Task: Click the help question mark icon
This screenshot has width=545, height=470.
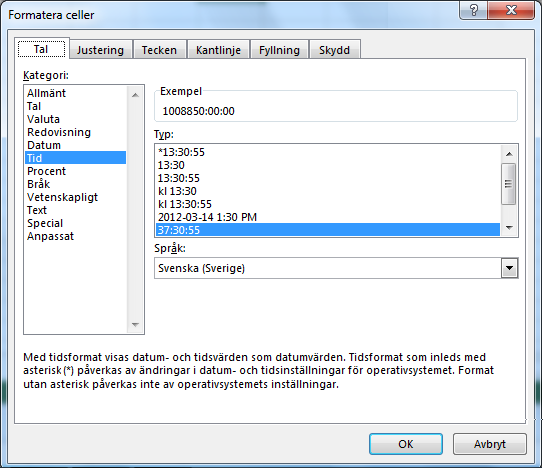Action: (x=474, y=10)
